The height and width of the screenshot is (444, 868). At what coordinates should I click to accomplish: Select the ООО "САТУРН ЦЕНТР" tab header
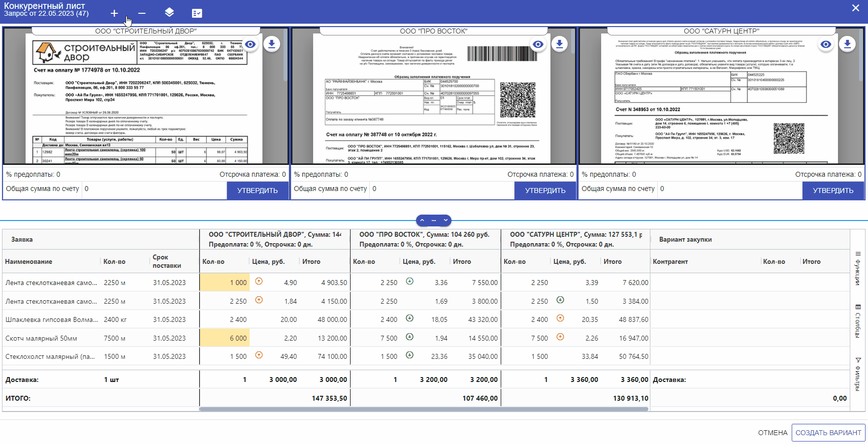(721, 31)
